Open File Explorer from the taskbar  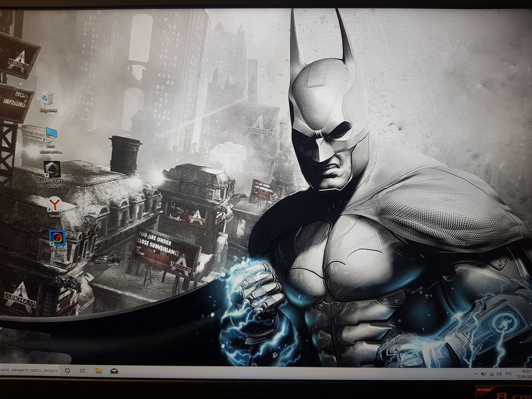point(98,371)
